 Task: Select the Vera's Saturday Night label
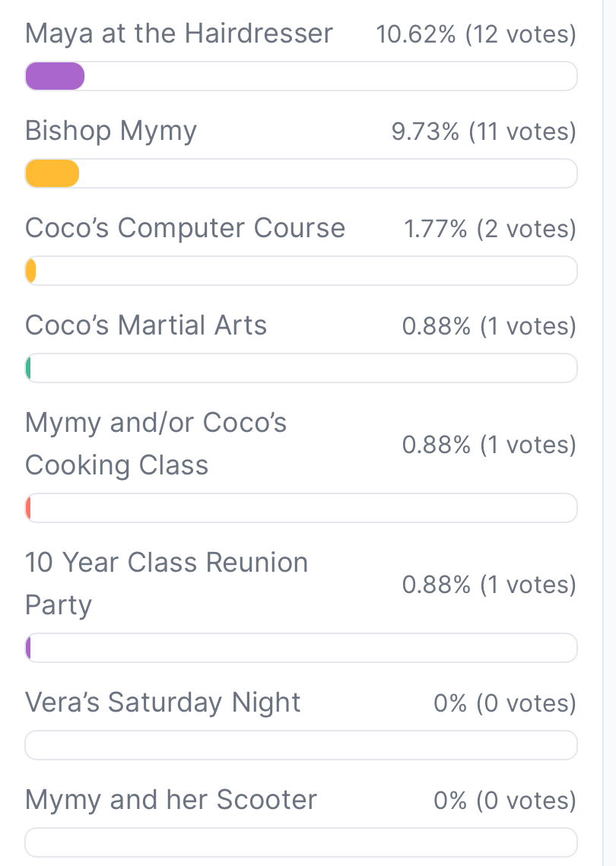pyautogui.click(x=163, y=703)
